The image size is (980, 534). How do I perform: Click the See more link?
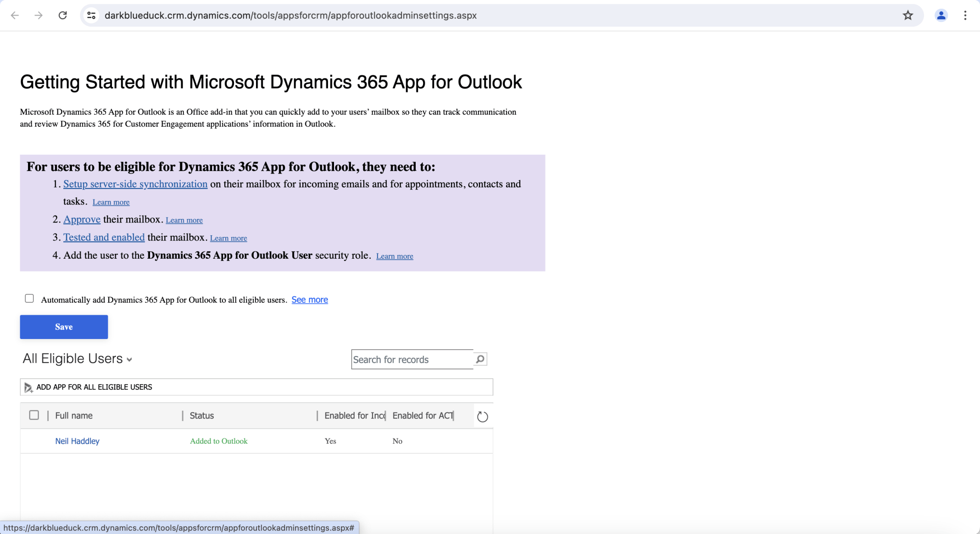click(x=309, y=300)
